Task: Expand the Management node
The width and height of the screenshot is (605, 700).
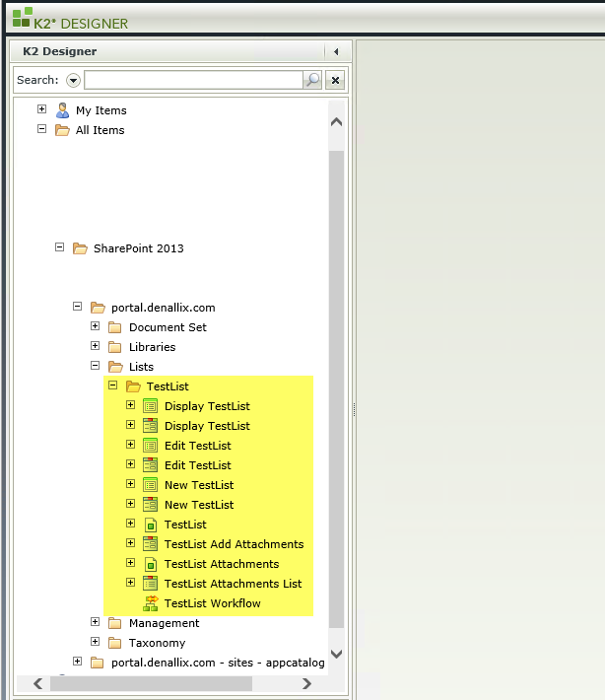Action: 95,621
